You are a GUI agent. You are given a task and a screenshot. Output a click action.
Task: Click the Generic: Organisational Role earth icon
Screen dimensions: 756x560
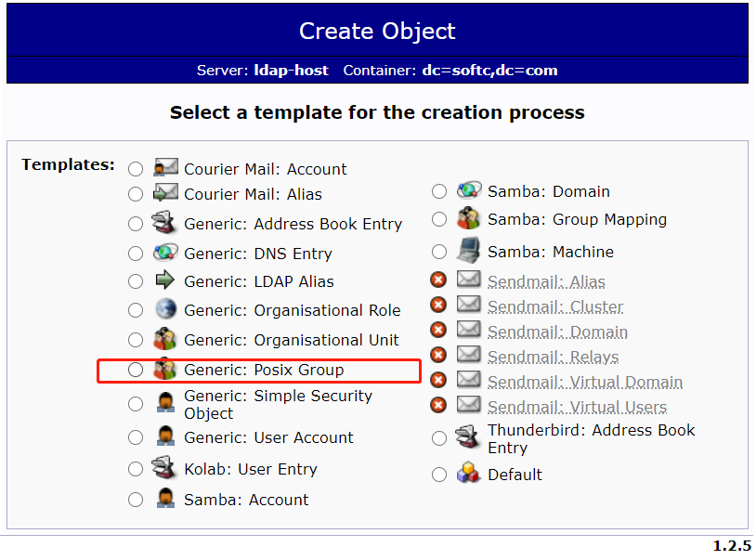pos(165,309)
